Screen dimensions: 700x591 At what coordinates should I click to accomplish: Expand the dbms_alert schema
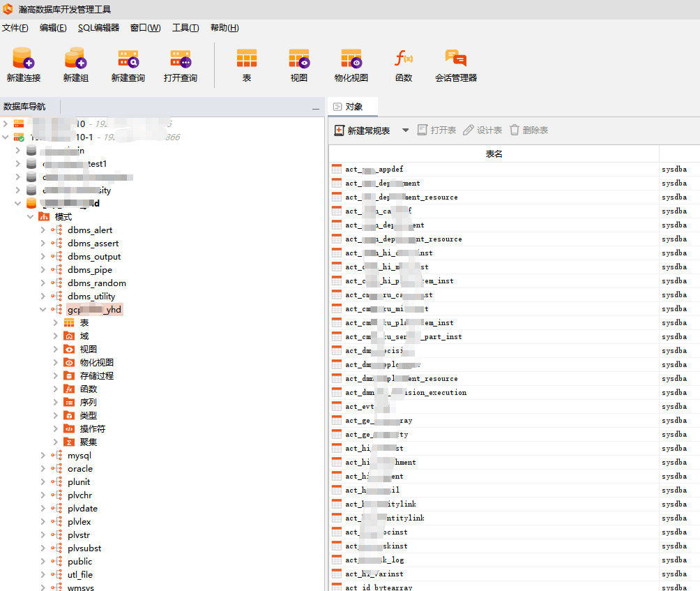pyautogui.click(x=43, y=230)
